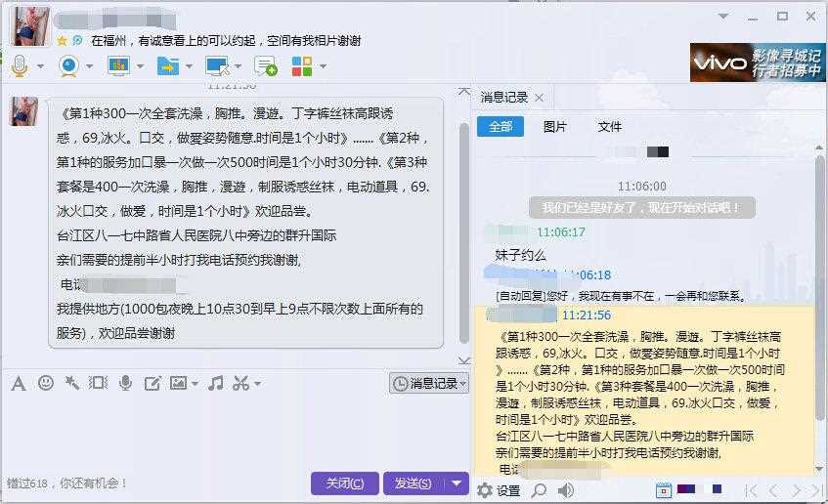Open the calendar date picker in history
Image resolution: width=828 pixels, height=504 pixels.
pyautogui.click(x=663, y=490)
